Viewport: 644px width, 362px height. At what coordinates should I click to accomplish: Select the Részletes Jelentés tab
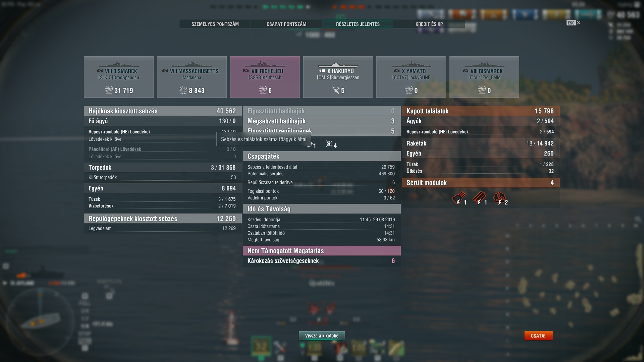(x=358, y=24)
